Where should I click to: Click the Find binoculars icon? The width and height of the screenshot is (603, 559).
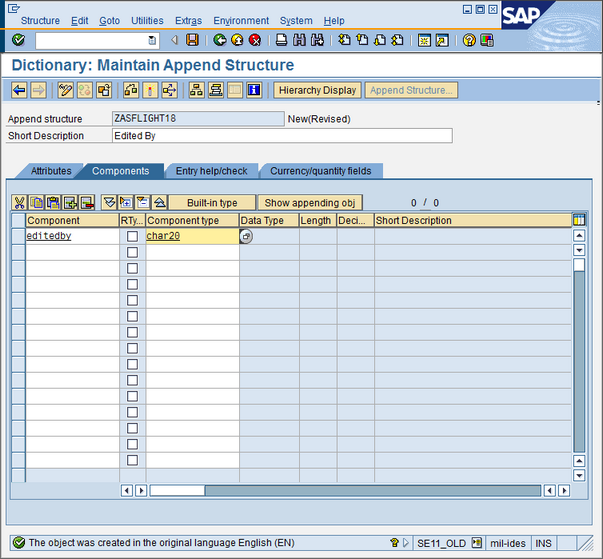coord(299,40)
